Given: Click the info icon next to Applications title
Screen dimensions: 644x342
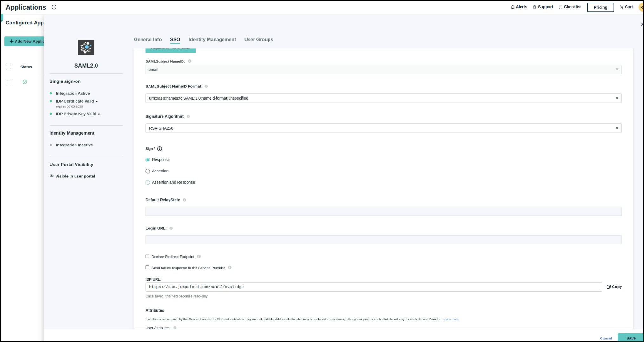Looking at the screenshot, I should [x=54, y=7].
